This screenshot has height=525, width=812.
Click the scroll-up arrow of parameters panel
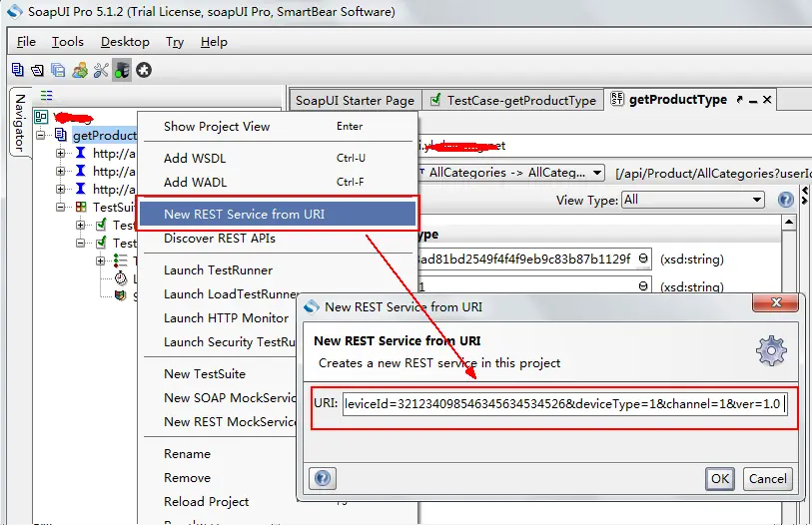click(789, 223)
